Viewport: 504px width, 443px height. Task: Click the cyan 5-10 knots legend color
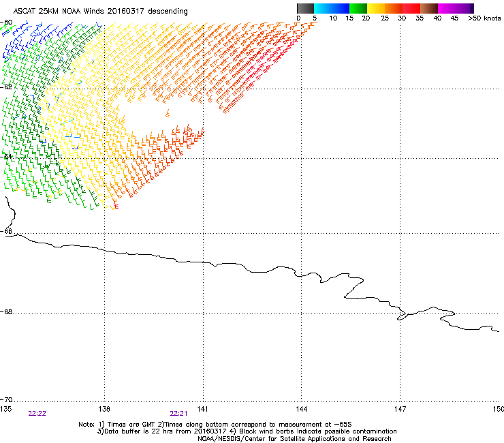323,8
